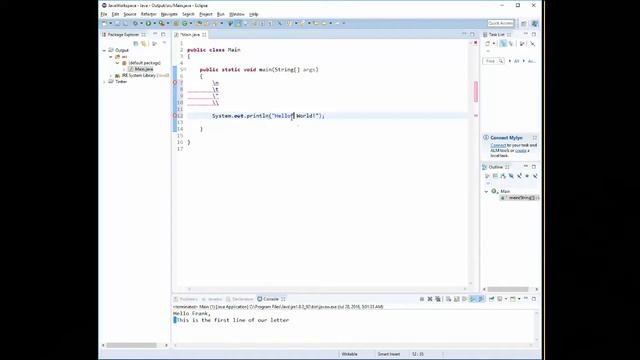
Task: Close the Connect Mylyn notice
Action: 535,138
